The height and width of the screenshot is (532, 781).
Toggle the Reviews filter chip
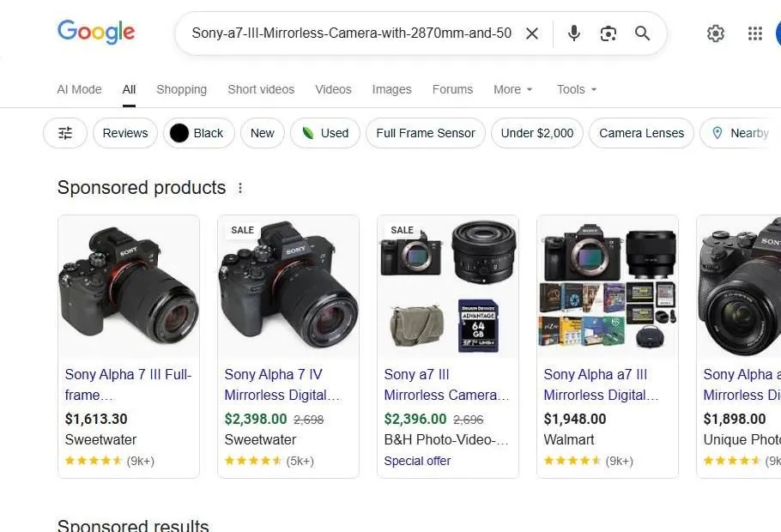(x=125, y=133)
